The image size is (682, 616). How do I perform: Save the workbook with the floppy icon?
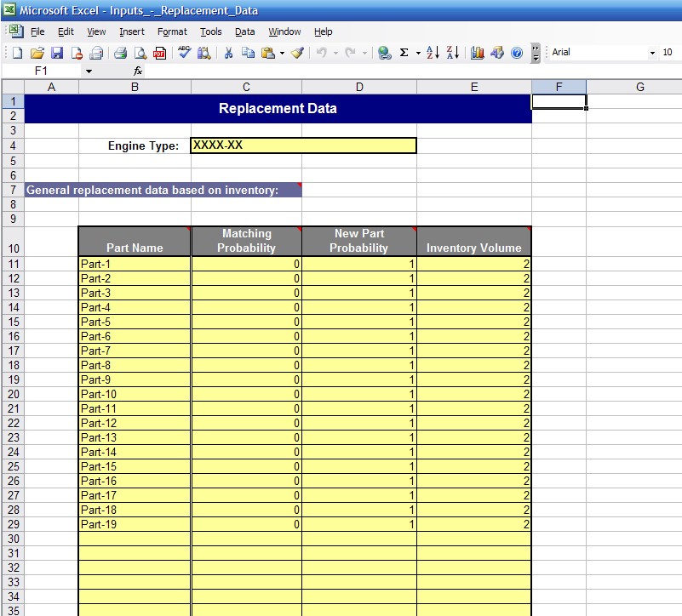(x=57, y=53)
